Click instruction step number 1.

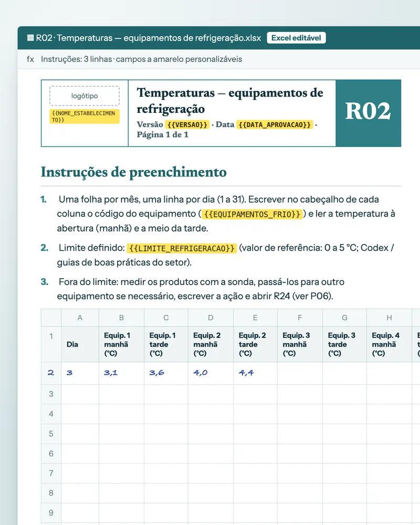pyautogui.click(x=44, y=199)
